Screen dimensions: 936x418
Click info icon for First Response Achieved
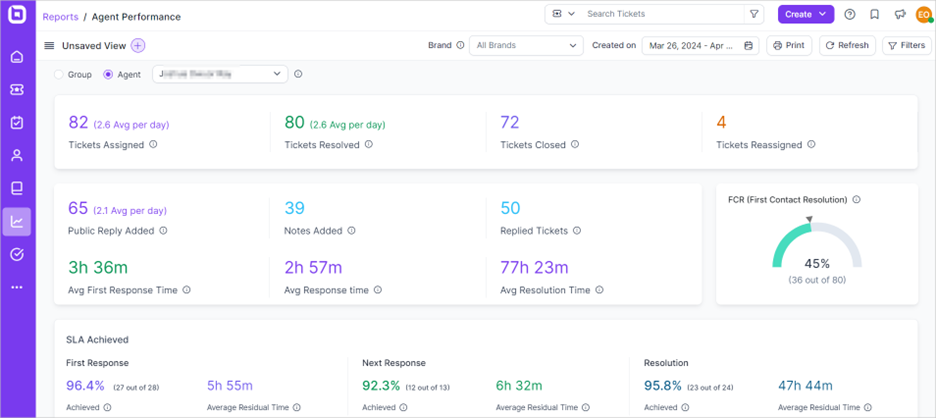click(x=108, y=407)
